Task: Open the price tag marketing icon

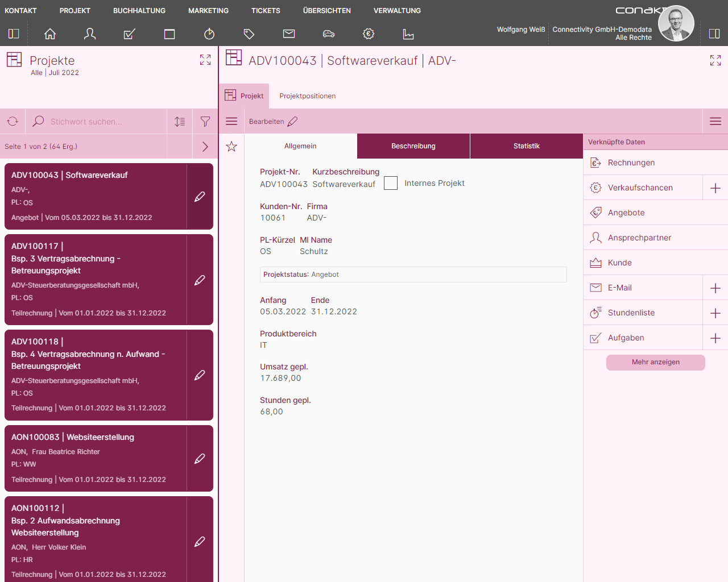Action: 249,34
